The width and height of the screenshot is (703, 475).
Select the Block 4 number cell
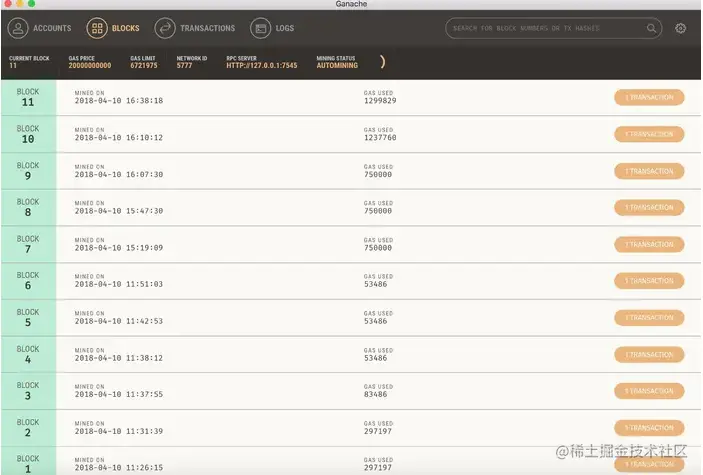(28, 354)
